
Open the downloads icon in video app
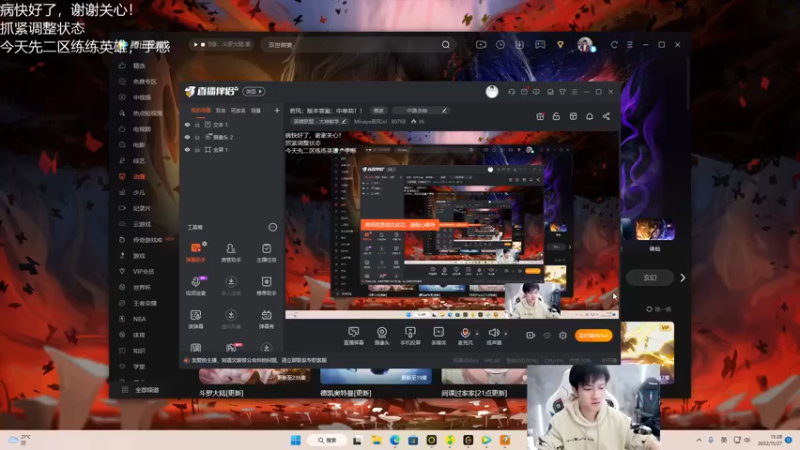pos(519,44)
